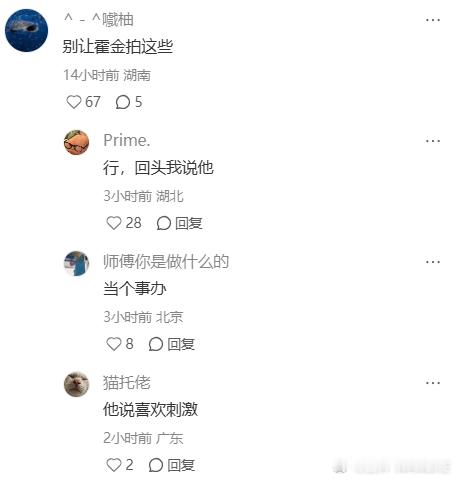
Task: Open three-dot menu on 猫托佬's reply
Action: [x=433, y=383]
